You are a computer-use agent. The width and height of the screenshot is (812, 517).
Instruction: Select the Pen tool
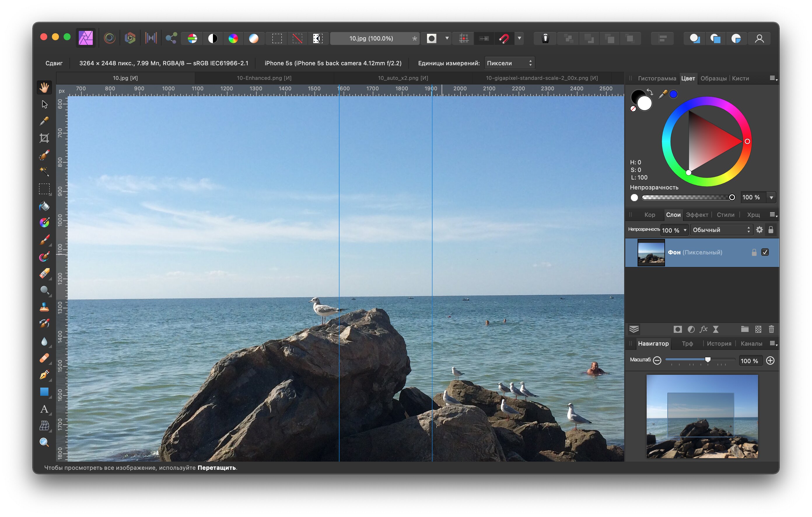tap(44, 375)
